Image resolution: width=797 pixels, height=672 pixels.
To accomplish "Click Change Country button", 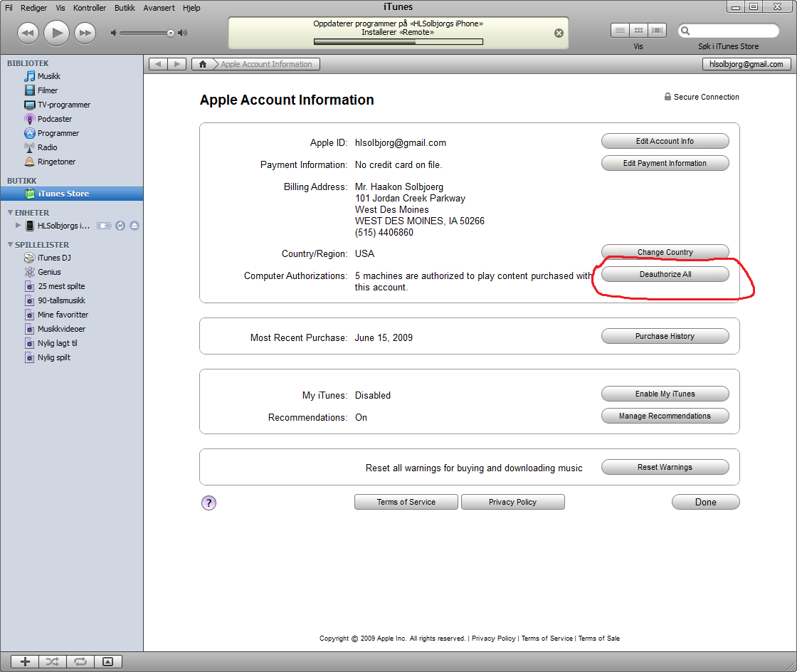I will pyautogui.click(x=665, y=252).
